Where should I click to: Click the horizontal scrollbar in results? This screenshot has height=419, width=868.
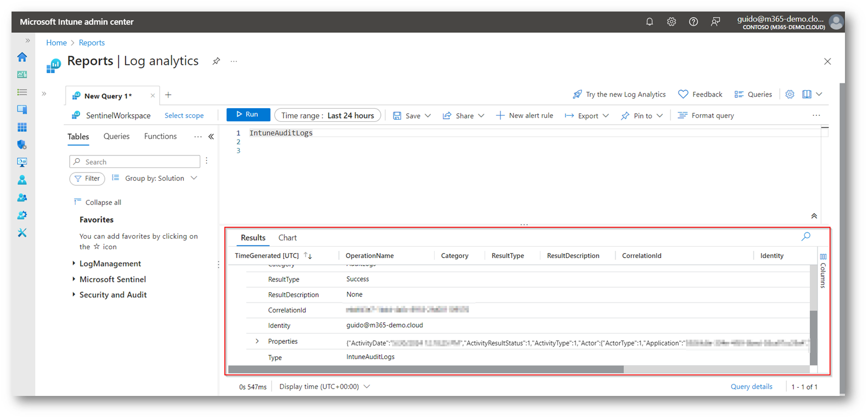point(426,369)
